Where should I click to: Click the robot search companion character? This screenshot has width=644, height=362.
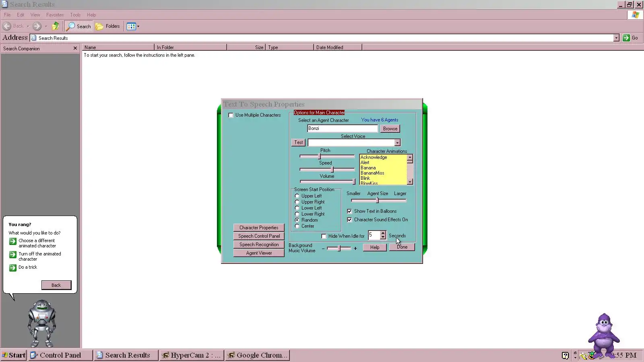tap(41, 323)
